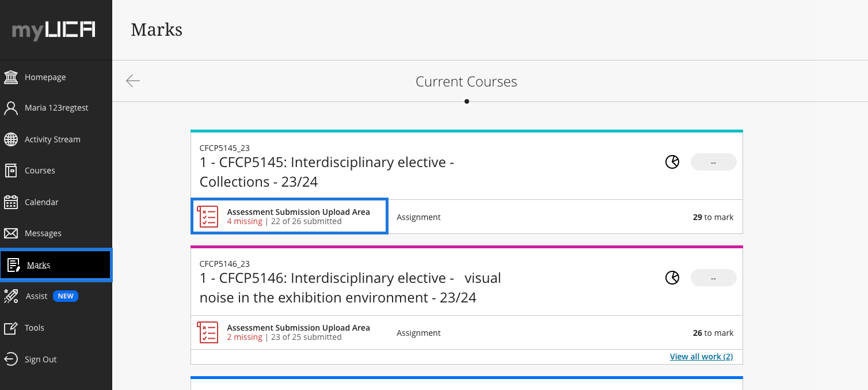
Task: Click the View all work (2) link
Action: (x=701, y=357)
